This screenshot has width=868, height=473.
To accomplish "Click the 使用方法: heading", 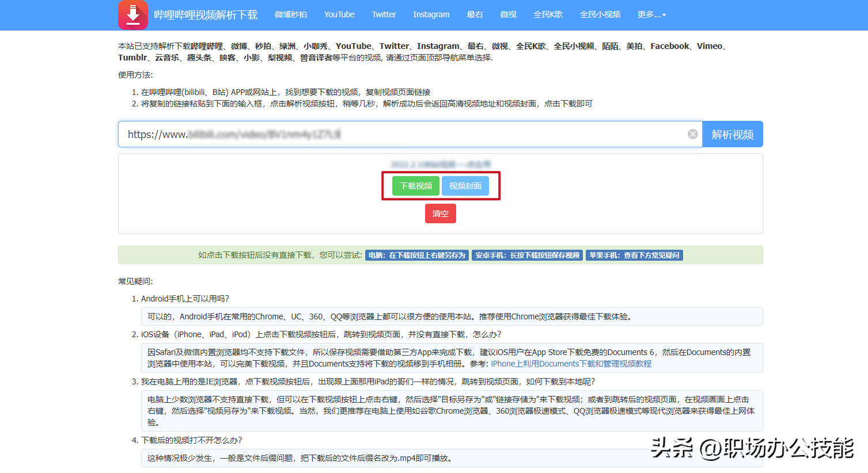I will tap(136, 75).
